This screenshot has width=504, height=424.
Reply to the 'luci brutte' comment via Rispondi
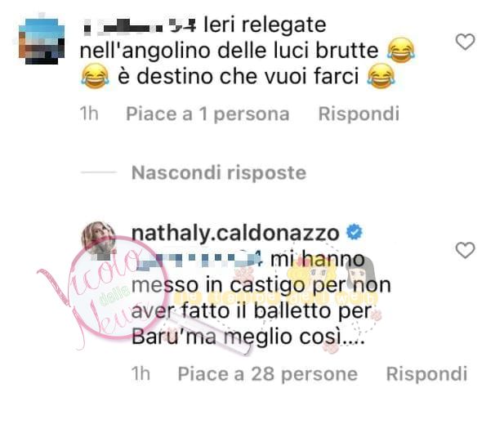(359, 114)
